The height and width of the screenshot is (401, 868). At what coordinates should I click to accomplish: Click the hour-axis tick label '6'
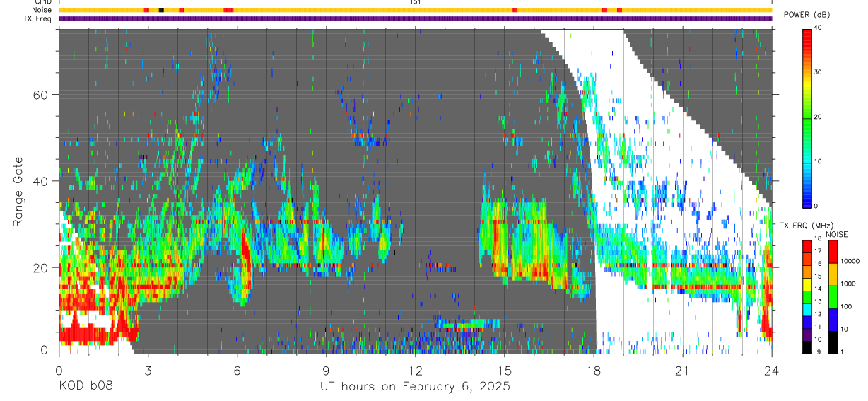pos(237,370)
